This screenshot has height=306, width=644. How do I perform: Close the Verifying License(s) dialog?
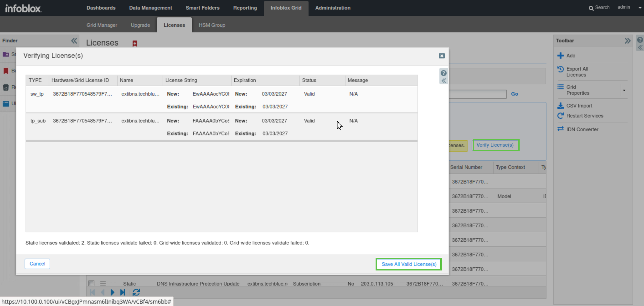click(442, 56)
